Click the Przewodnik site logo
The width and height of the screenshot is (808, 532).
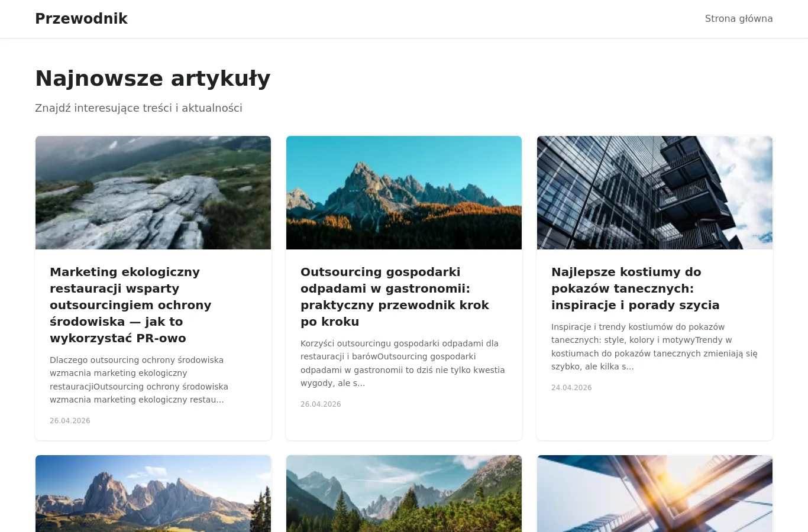(81, 19)
